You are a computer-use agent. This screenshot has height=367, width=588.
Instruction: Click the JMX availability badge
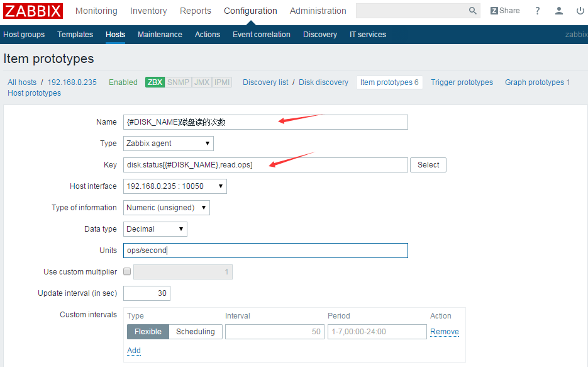pos(202,82)
